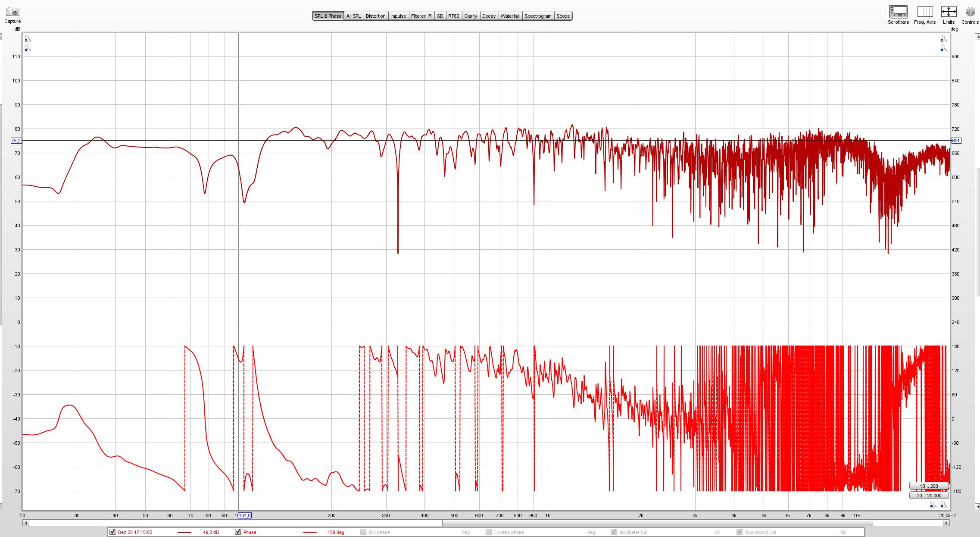
Task: Zoom out dB axis, top-left magnifier
Action: point(28,48)
